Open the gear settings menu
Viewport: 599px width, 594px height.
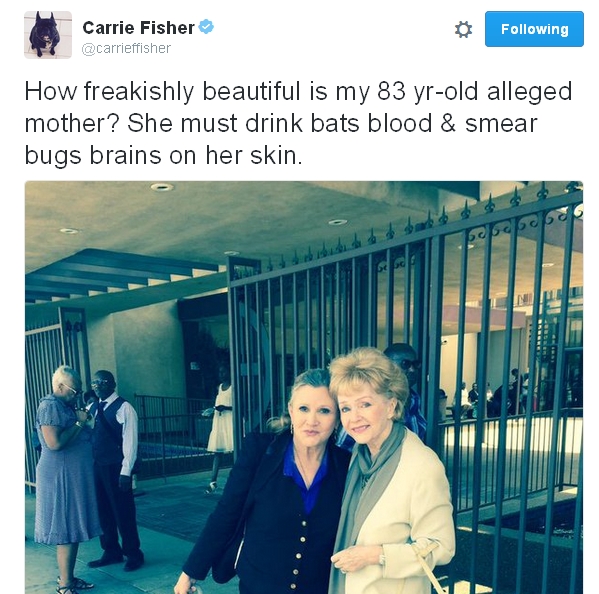(463, 29)
